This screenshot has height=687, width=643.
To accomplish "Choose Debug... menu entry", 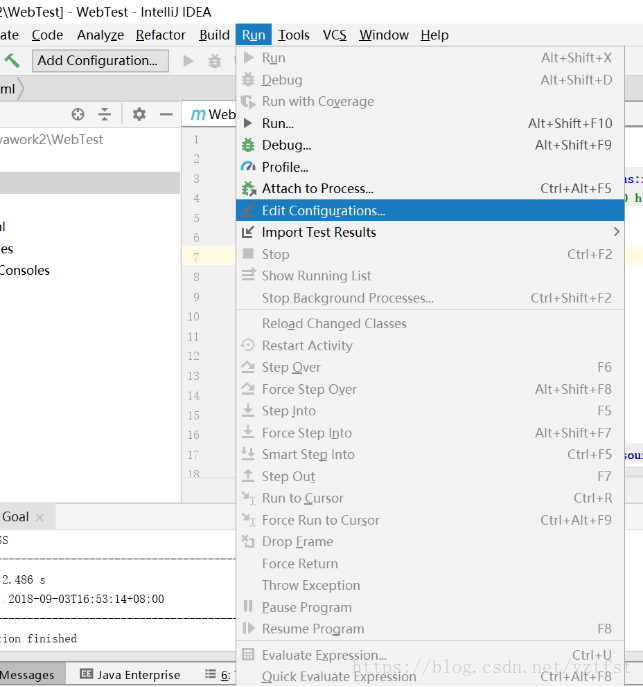I will [430, 145].
